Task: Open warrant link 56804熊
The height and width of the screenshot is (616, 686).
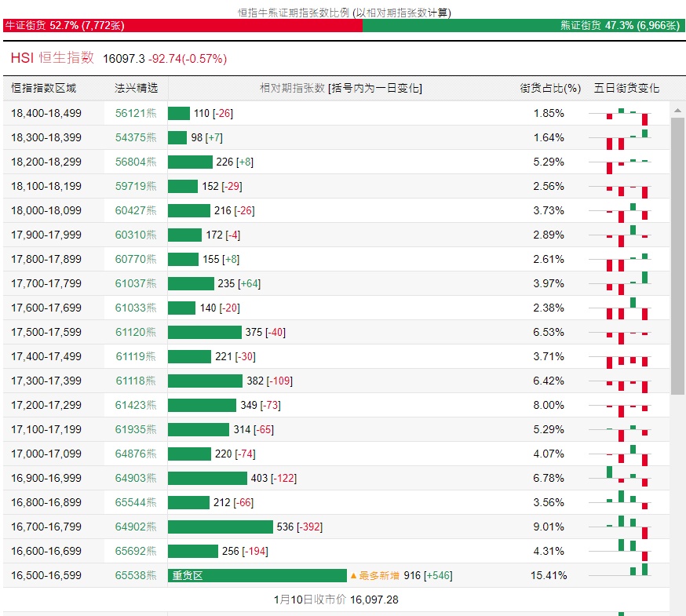Action: point(136,162)
